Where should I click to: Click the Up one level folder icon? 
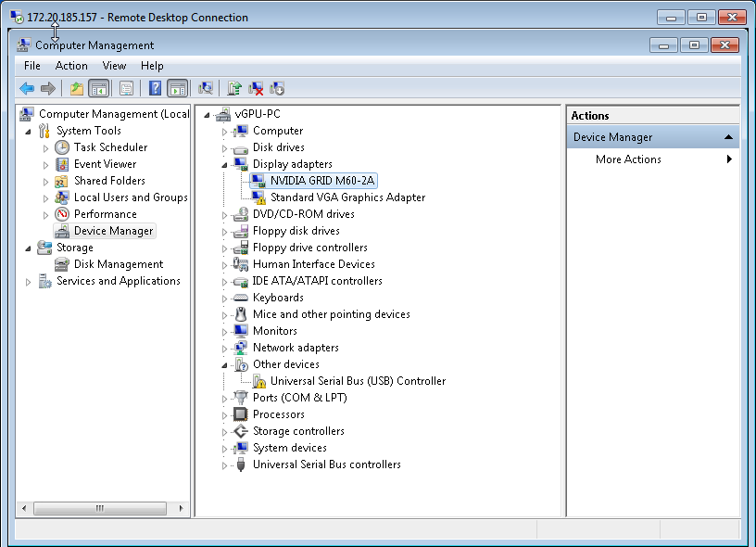pos(77,88)
